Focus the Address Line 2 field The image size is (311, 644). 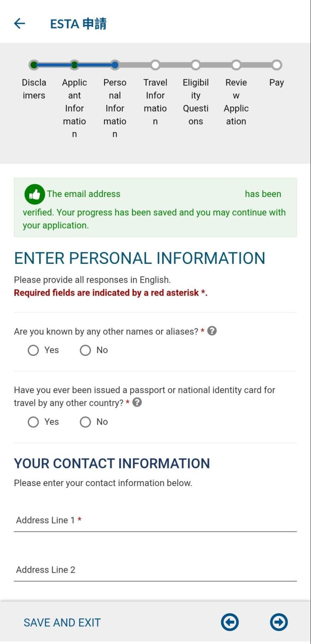[155, 570]
